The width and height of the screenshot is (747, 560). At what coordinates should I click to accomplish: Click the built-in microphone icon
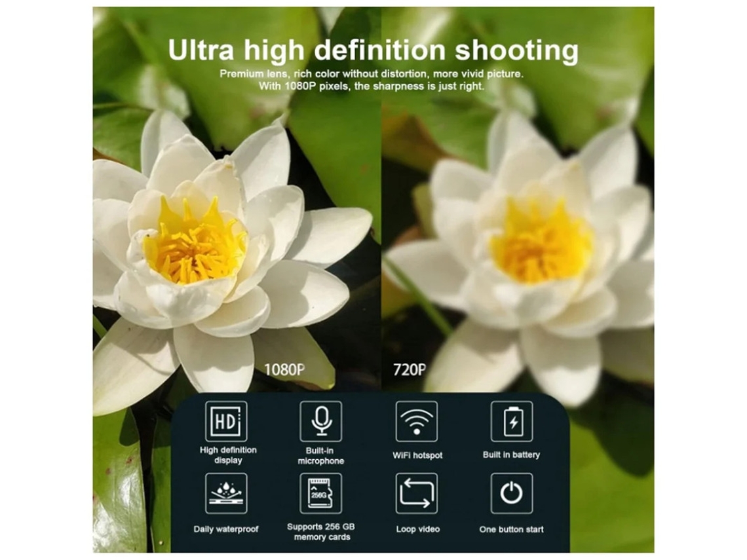(321, 421)
